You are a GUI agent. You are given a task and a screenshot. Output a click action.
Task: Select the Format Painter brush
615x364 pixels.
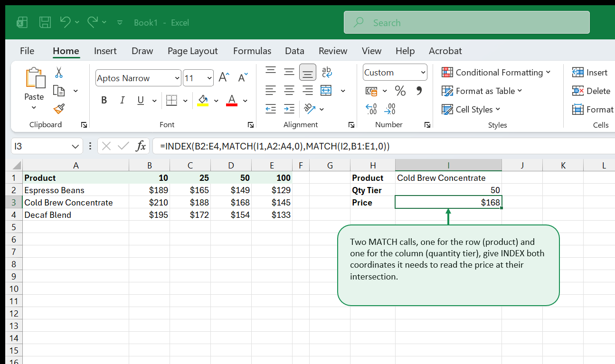[x=59, y=109]
